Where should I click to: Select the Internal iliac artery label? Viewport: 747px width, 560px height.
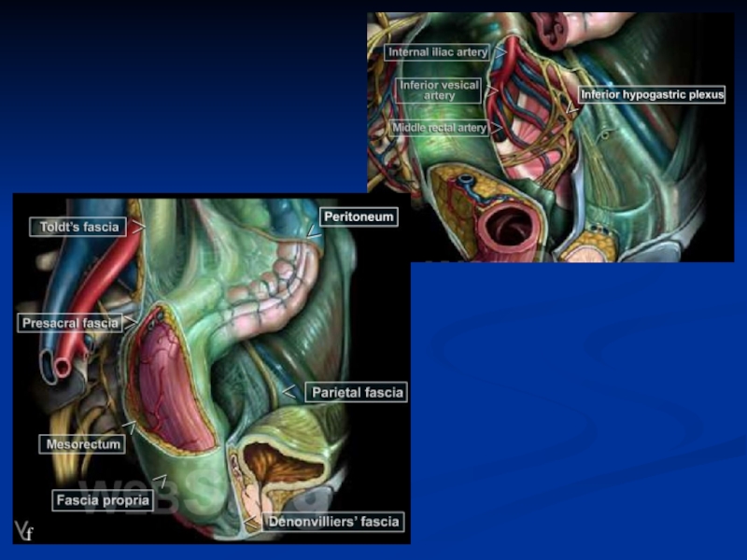tap(438, 52)
